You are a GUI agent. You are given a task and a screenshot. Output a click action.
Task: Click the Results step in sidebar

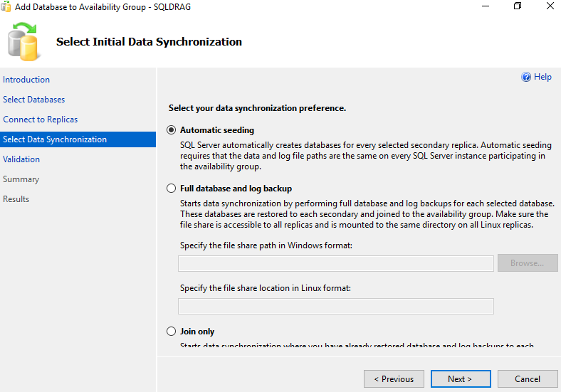pyautogui.click(x=16, y=199)
